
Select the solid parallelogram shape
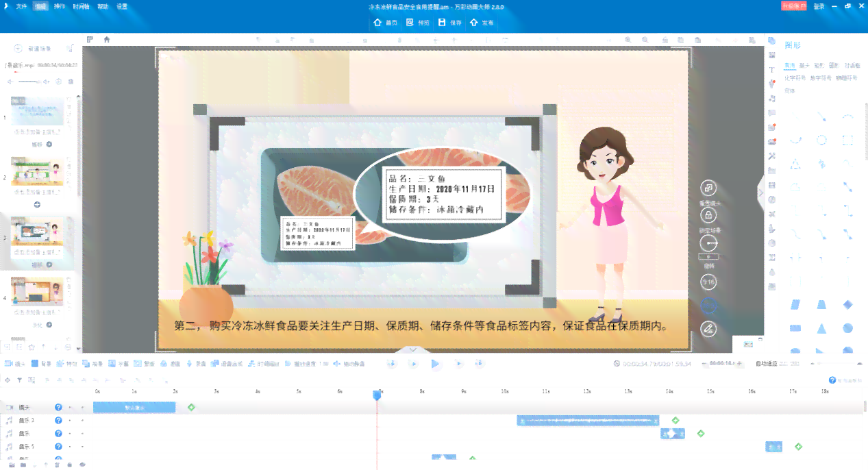pyautogui.click(x=795, y=304)
